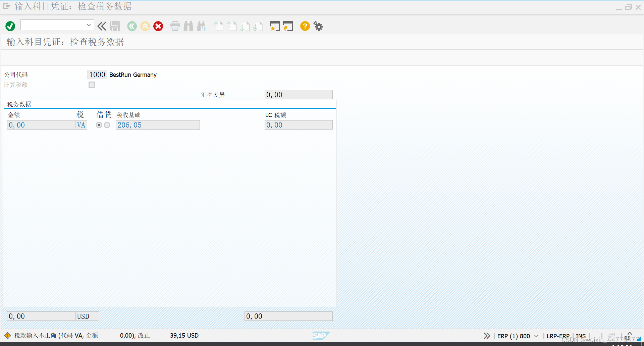This screenshot has height=346, width=644.
Task: Open the window system menu icon
Action: [7, 6]
